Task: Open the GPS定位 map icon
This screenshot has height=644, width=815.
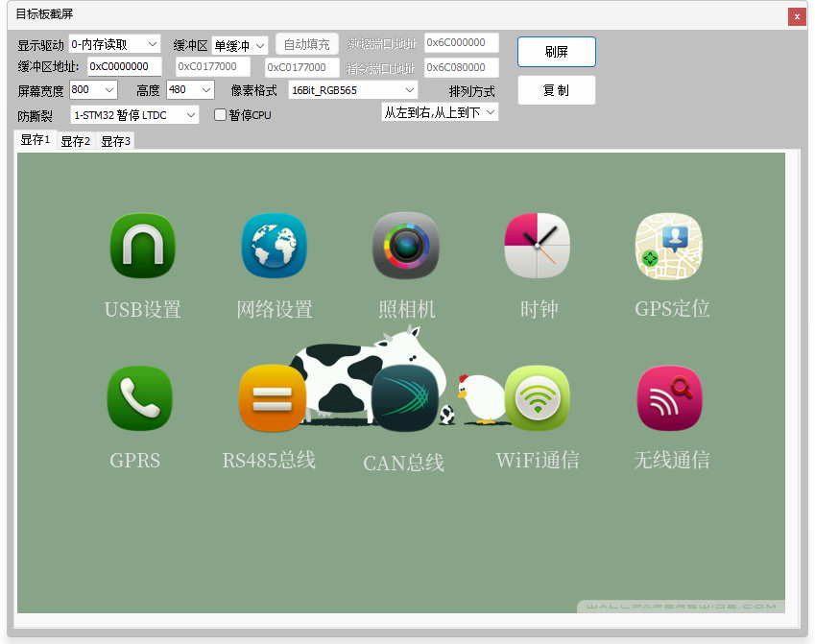Action: [x=669, y=246]
